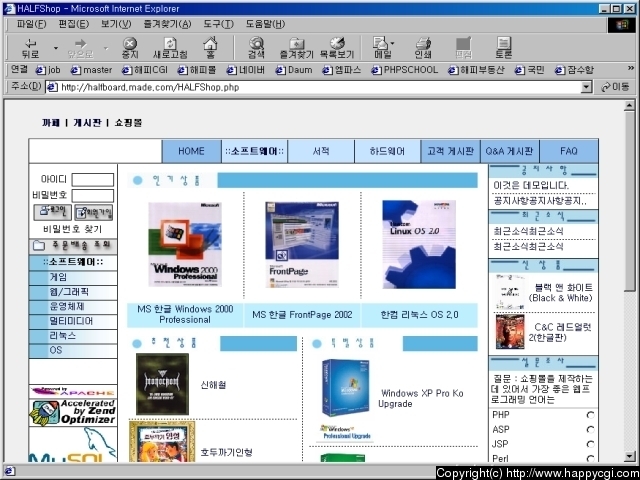Screen dimensions: 640x480
Task: Click the Refresh (새로고침) toolbar icon
Action: tap(170, 48)
